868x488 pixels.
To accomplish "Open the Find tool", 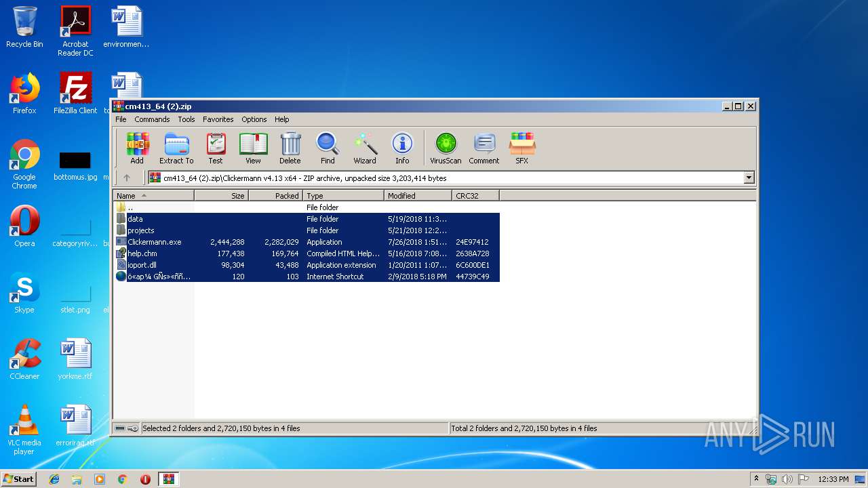I will 328,148.
